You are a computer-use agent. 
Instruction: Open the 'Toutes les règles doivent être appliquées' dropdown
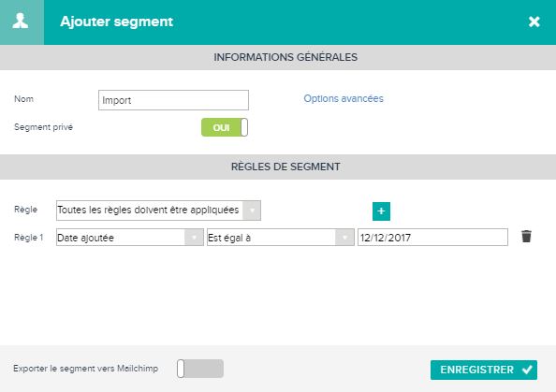[158, 211]
